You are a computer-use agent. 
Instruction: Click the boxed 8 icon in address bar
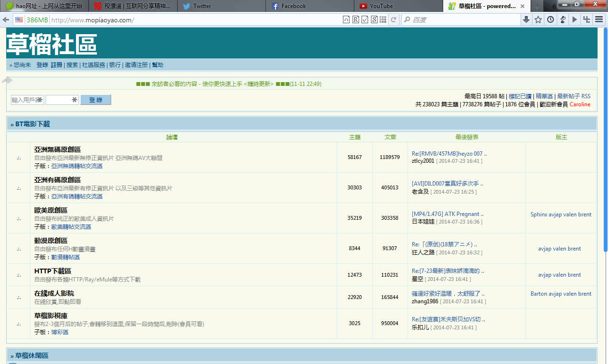coord(374,20)
